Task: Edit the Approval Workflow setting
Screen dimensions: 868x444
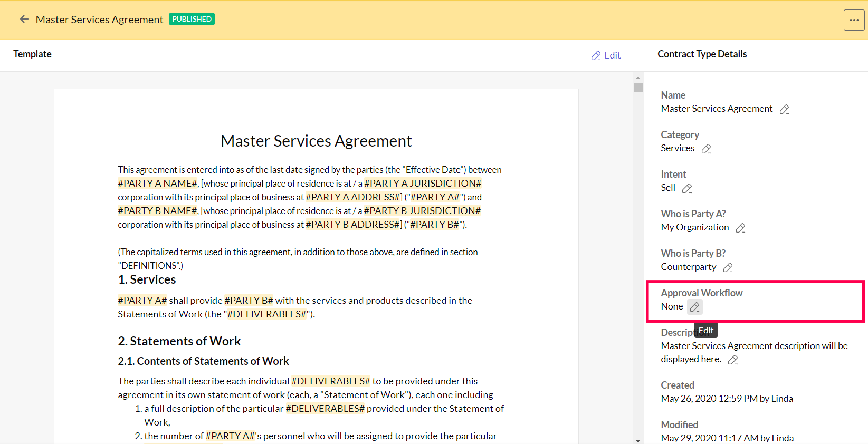Action: pos(695,307)
